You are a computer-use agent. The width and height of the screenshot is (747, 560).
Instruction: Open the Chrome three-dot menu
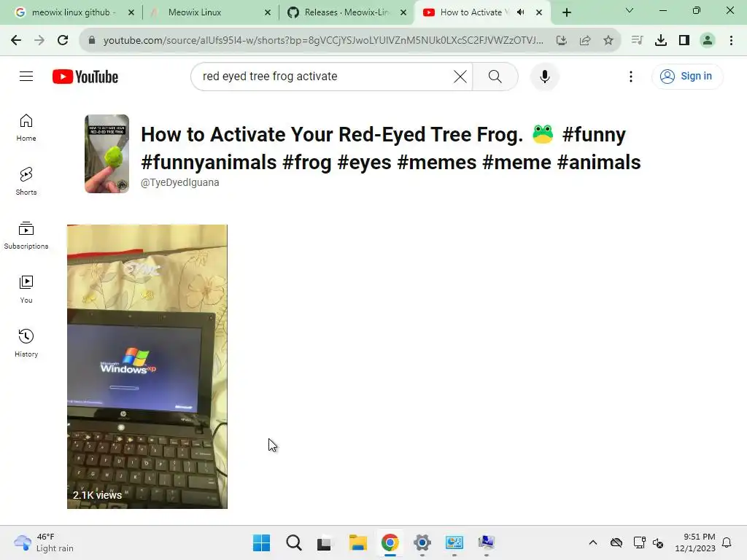(731, 41)
